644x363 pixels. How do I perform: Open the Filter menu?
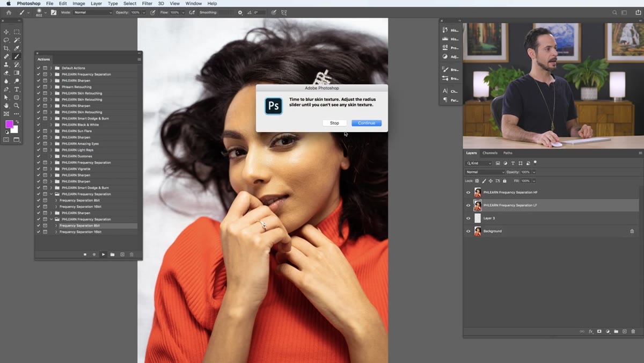pos(147,4)
